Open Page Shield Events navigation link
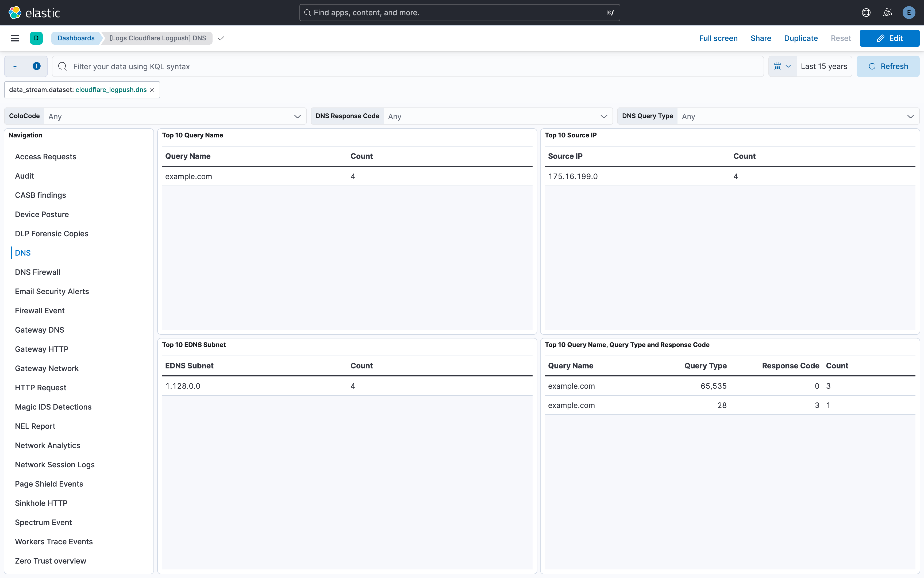 [x=49, y=484]
